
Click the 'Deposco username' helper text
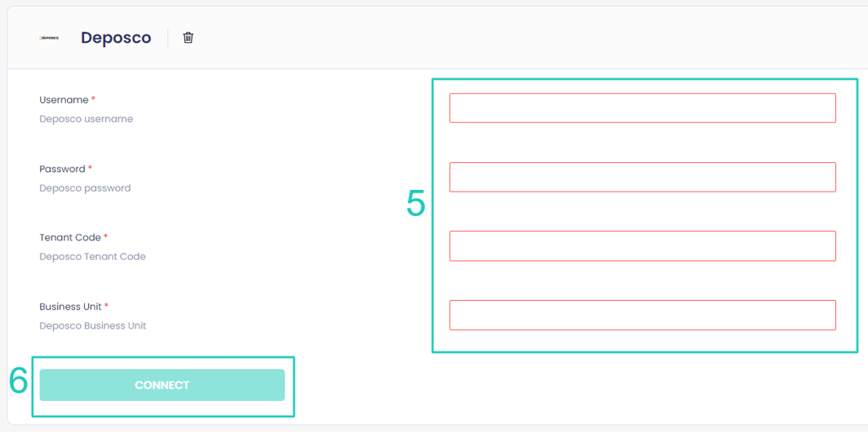[x=86, y=119]
